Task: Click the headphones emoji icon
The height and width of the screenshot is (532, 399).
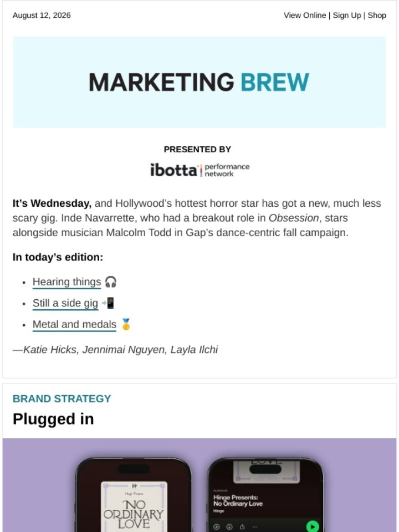Action: 110,282
